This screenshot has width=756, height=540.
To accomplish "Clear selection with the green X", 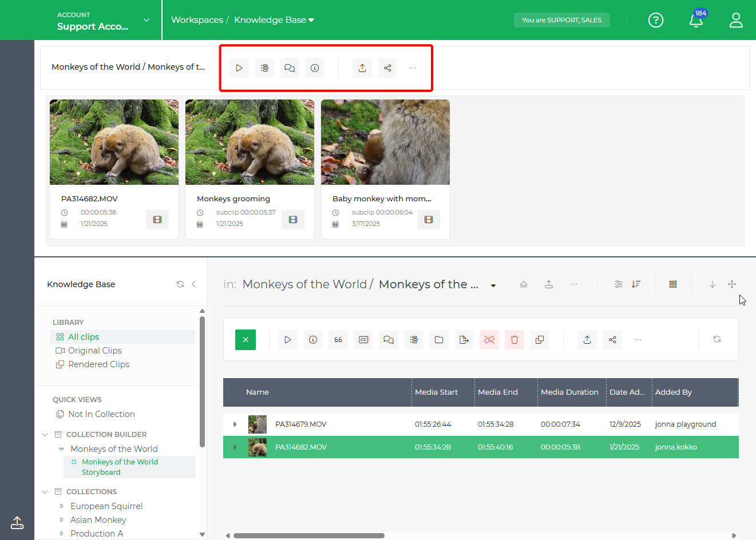I will pos(246,339).
